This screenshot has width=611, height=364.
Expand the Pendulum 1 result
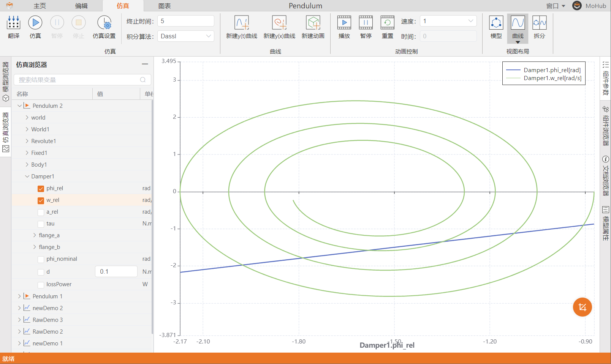(19, 296)
